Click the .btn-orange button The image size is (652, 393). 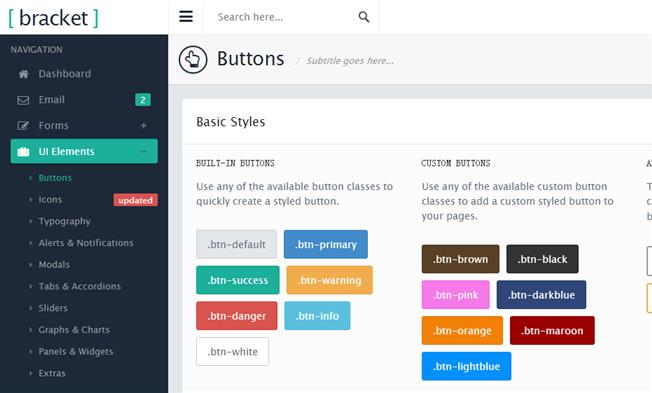[462, 331]
